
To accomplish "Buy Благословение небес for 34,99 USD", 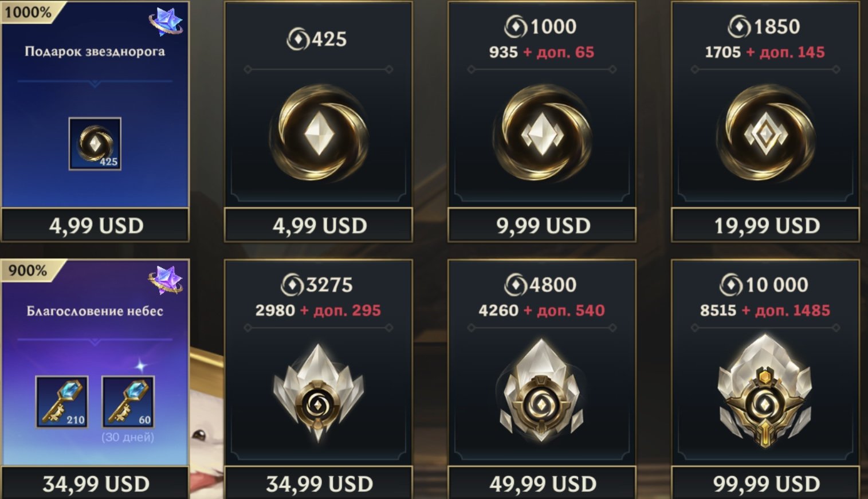I will coord(95,483).
